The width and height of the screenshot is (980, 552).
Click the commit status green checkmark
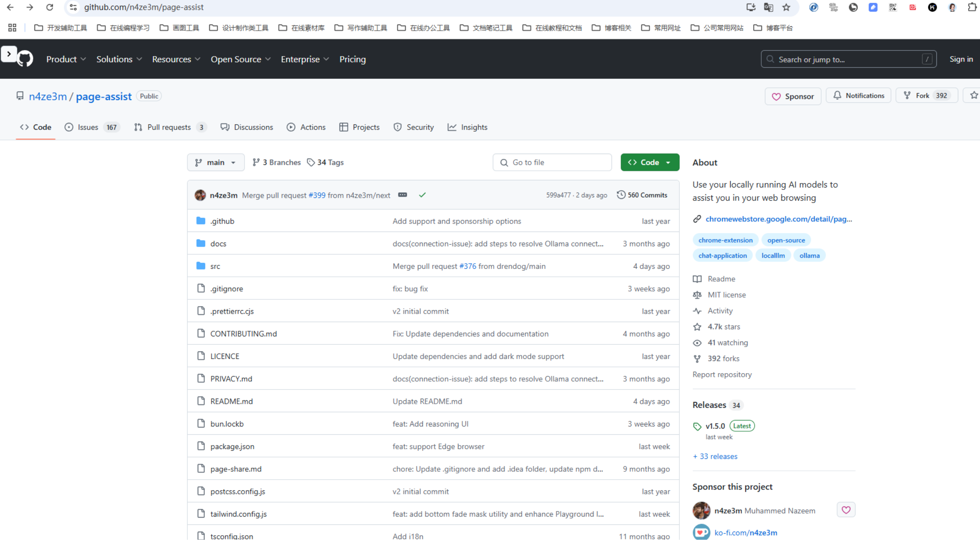(x=422, y=195)
